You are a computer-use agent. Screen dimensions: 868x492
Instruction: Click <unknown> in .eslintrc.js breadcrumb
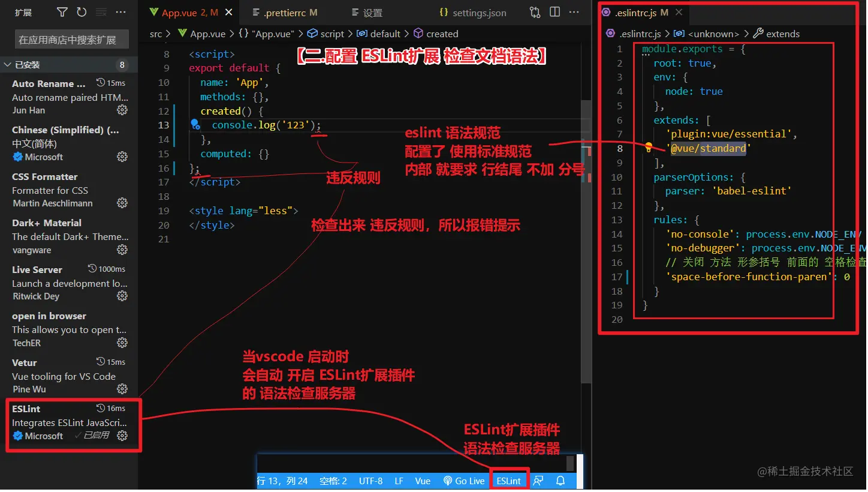tap(707, 34)
